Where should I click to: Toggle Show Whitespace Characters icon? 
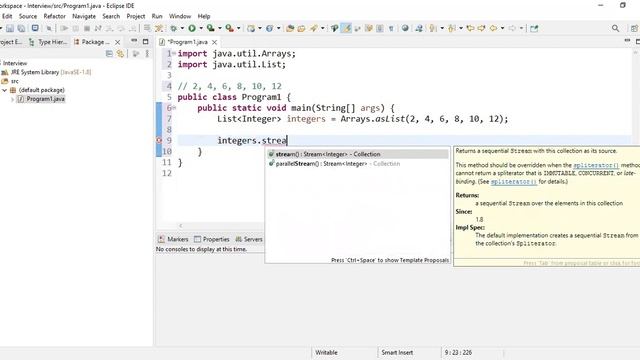pyautogui.click(x=391, y=28)
